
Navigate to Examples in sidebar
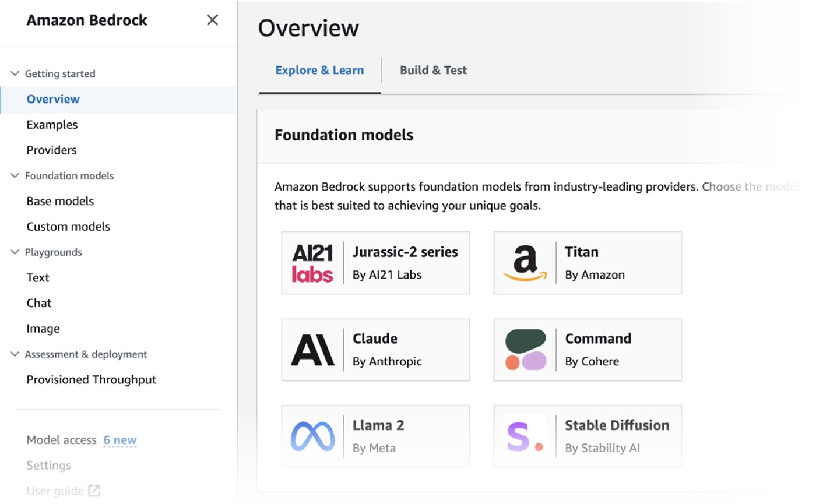52,125
